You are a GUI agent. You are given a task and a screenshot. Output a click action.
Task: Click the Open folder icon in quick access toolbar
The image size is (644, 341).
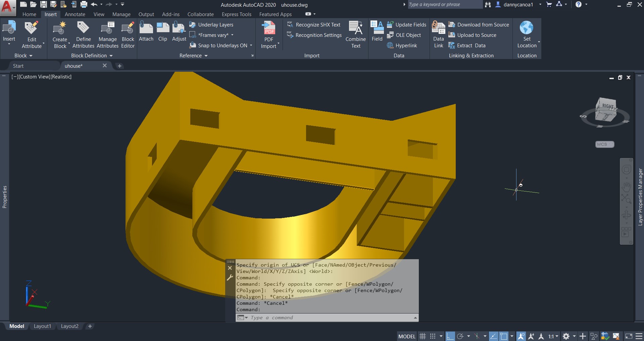(x=33, y=4)
